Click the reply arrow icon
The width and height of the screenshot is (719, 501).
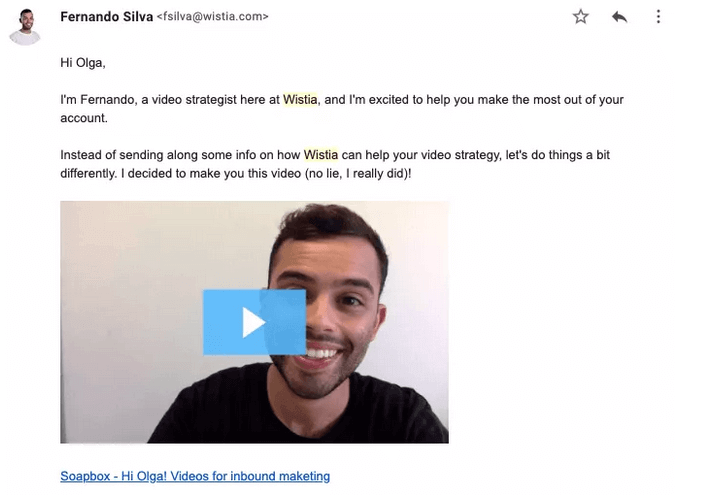(619, 17)
